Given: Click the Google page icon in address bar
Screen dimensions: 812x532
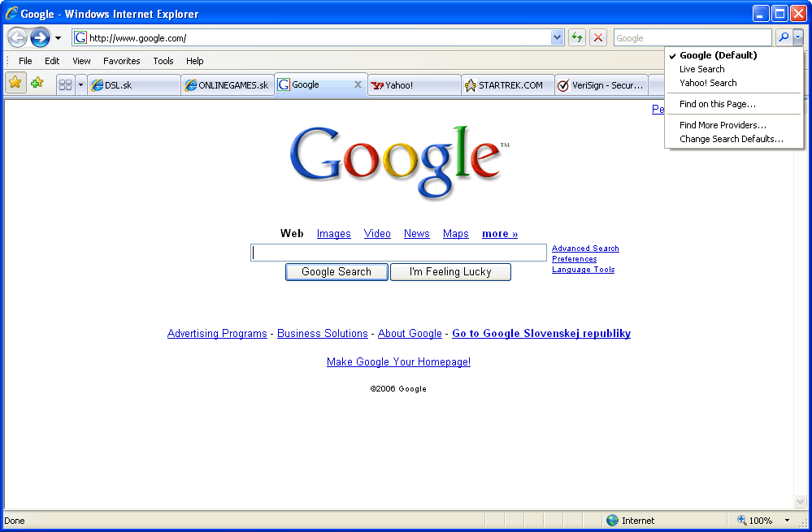Looking at the screenshot, I should (x=80, y=37).
